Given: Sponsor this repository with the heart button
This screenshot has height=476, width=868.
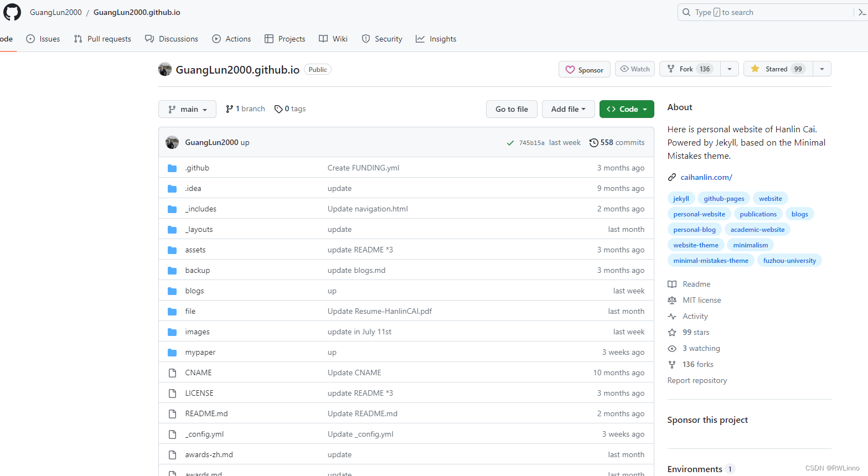Looking at the screenshot, I should [585, 69].
